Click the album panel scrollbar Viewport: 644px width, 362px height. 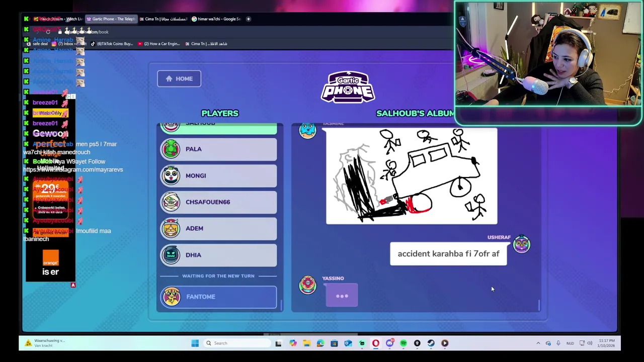pos(539,305)
